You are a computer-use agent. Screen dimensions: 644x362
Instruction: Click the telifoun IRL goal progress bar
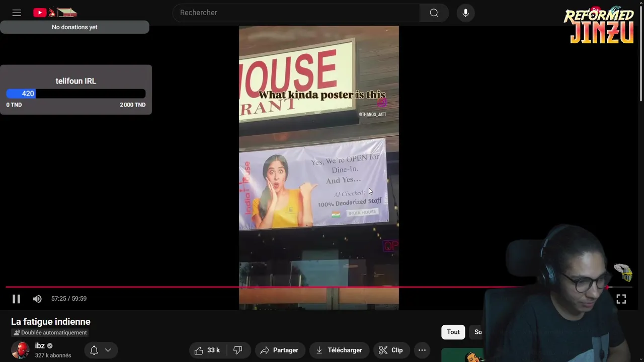(75, 94)
